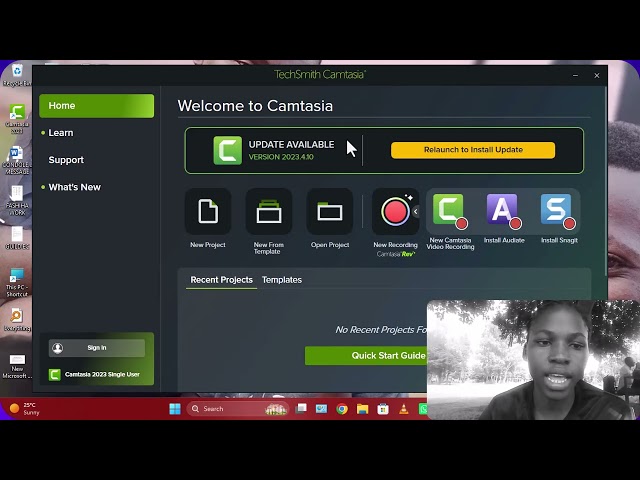The height and width of the screenshot is (480, 640).
Task: Open Google Chrome from taskbar
Action: [x=342, y=409]
